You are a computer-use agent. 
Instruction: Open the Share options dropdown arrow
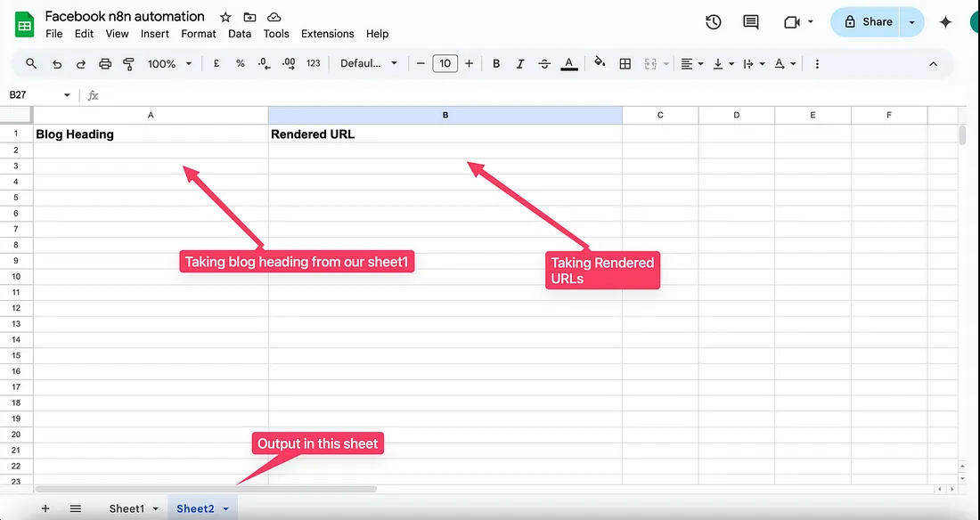(912, 22)
